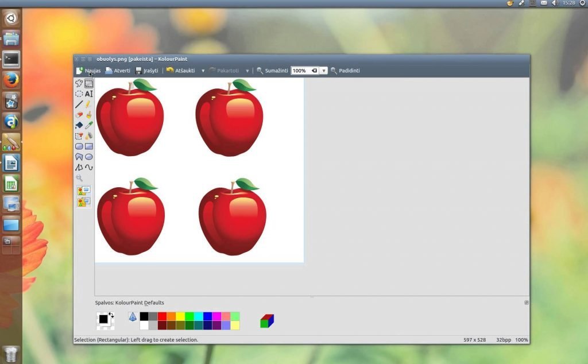This screenshot has width=588, height=364.
Task: Pick the transparent color pyramid icon
Action: [133, 317]
